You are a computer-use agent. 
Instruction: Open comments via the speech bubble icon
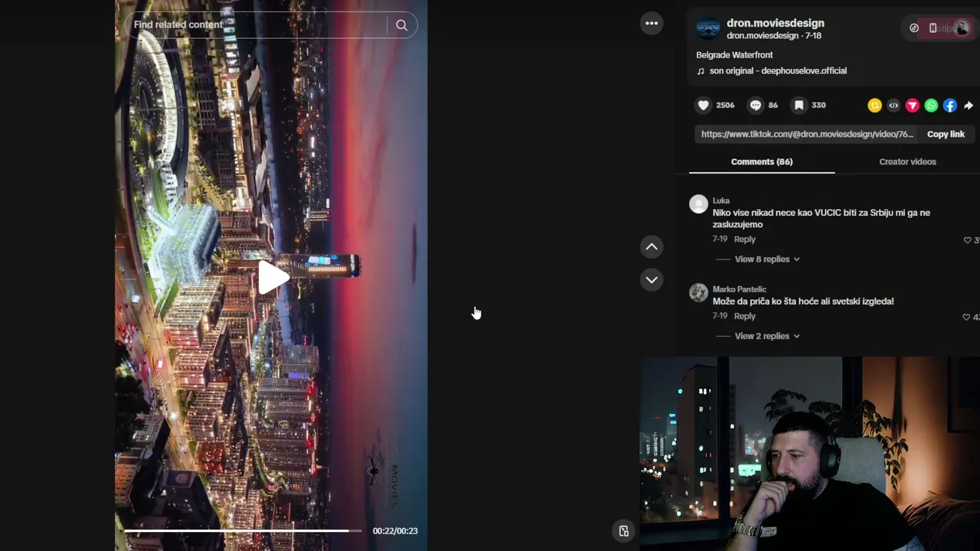756,106
